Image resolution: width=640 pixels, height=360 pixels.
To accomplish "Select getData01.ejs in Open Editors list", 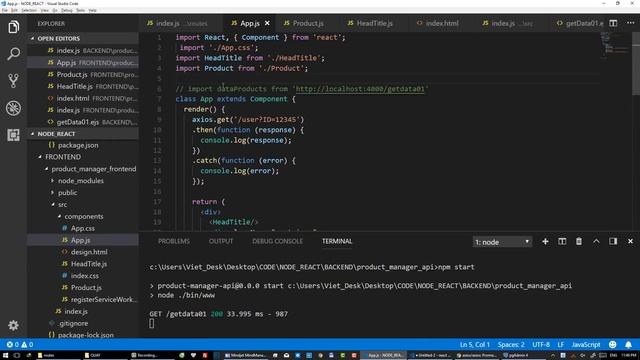I will tap(83, 122).
